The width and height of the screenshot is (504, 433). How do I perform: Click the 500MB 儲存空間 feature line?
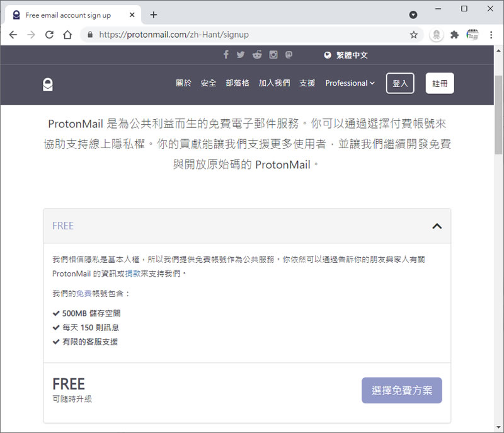(87, 313)
